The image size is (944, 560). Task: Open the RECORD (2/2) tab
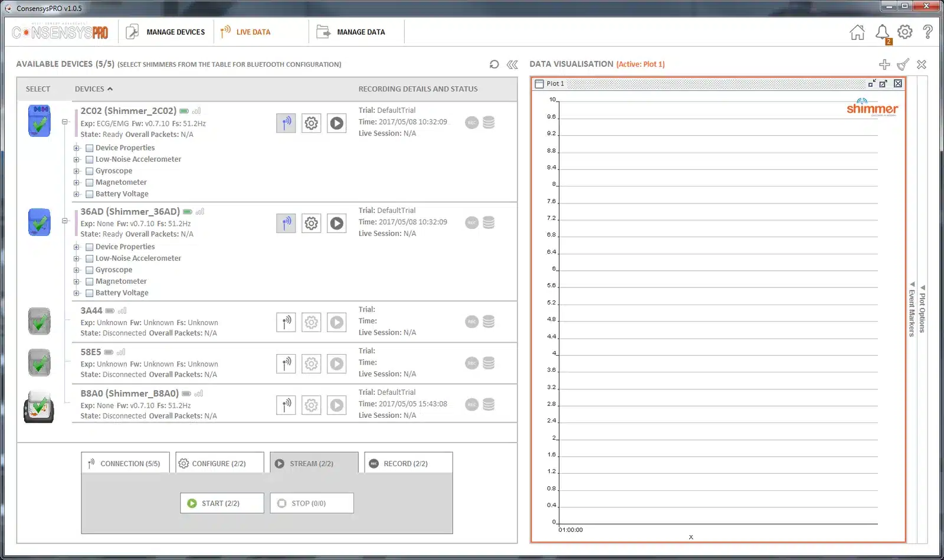point(408,463)
